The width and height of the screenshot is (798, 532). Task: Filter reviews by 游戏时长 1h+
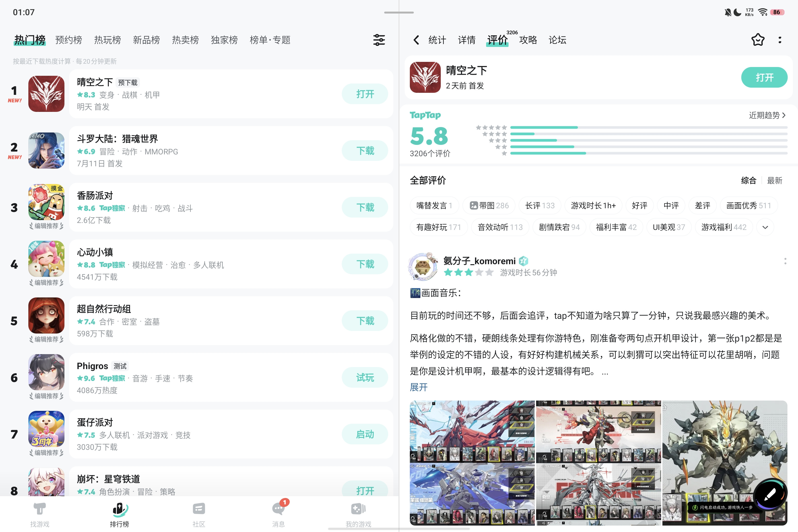coord(593,206)
